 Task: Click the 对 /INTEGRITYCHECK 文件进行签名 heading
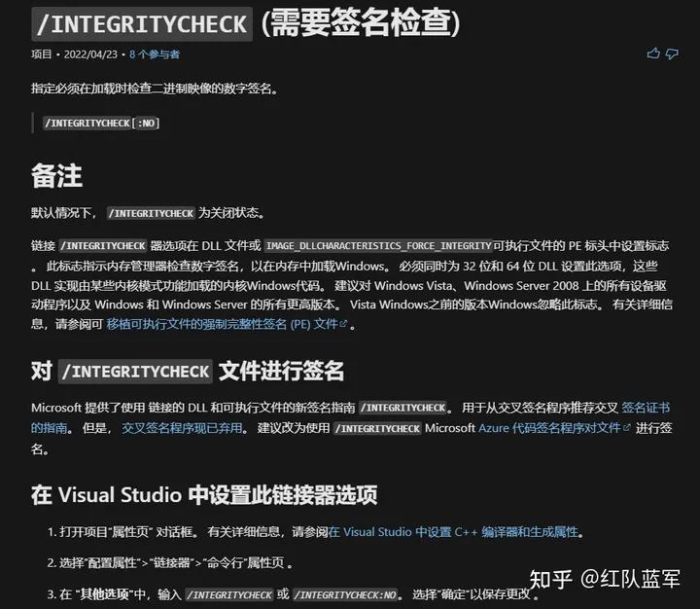point(188,371)
